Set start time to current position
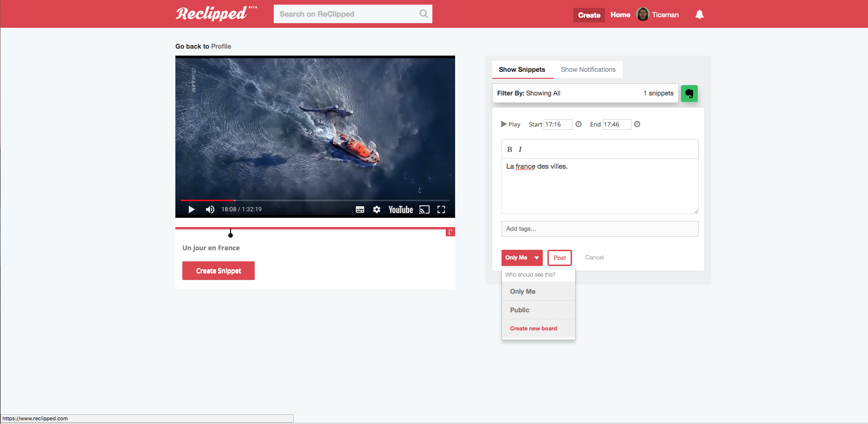This screenshot has height=424, width=868. click(x=579, y=124)
